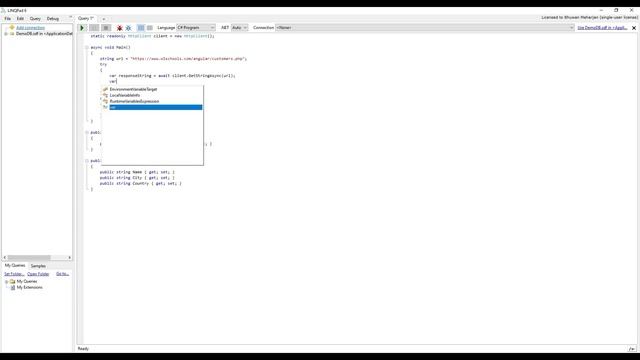
Task: Click the blue bug icon in the toolbar
Action: pos(128,28)
